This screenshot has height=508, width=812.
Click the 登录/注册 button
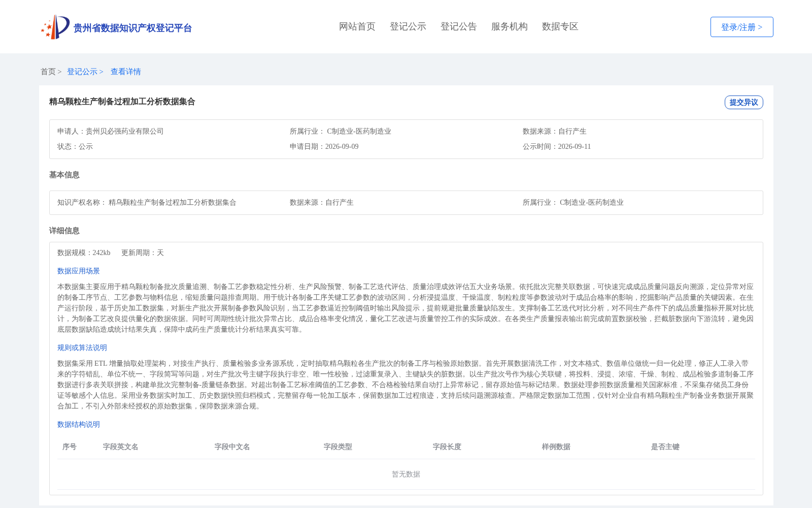tap(741, 27)
